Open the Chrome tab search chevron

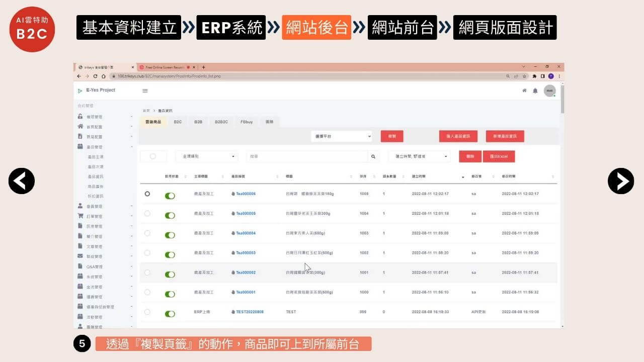(524, 67)
